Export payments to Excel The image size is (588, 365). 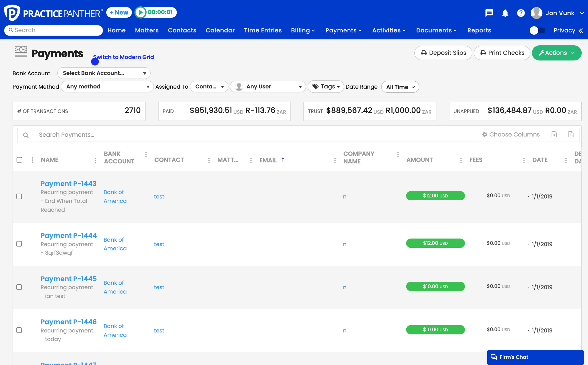(x=554, y=135)
